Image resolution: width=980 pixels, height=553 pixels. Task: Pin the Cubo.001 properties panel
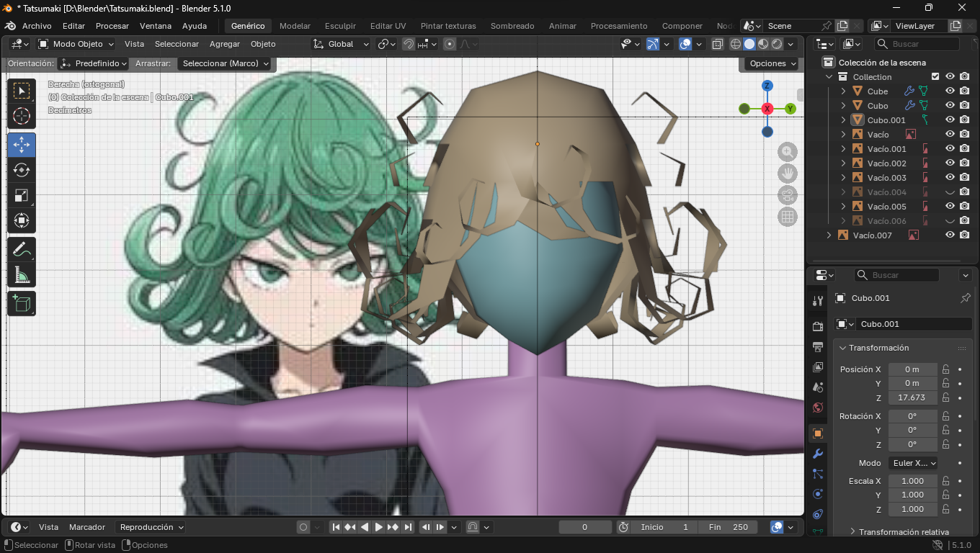coord(966,298)
